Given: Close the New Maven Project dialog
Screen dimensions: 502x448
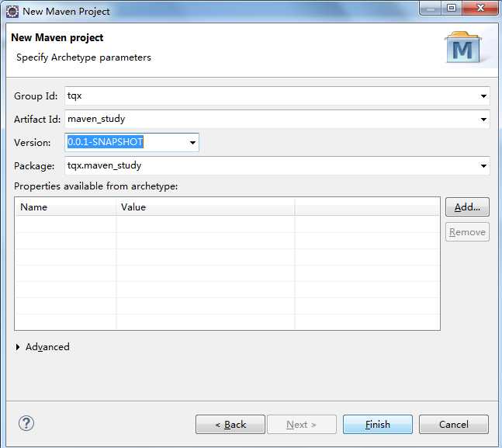Looking at the screenshot, I should [x=480, y=8].
